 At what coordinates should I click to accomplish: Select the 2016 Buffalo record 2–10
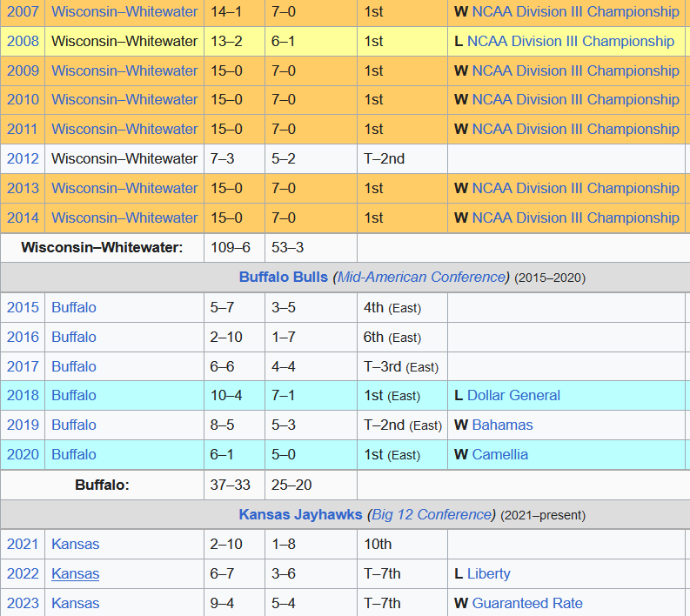[x=226, y=337]
